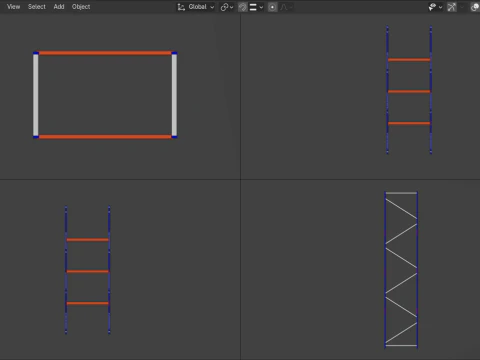Open the snapping settings dropdown
Image resolution: width=480 pixels, height=360 pixels.
256,7
